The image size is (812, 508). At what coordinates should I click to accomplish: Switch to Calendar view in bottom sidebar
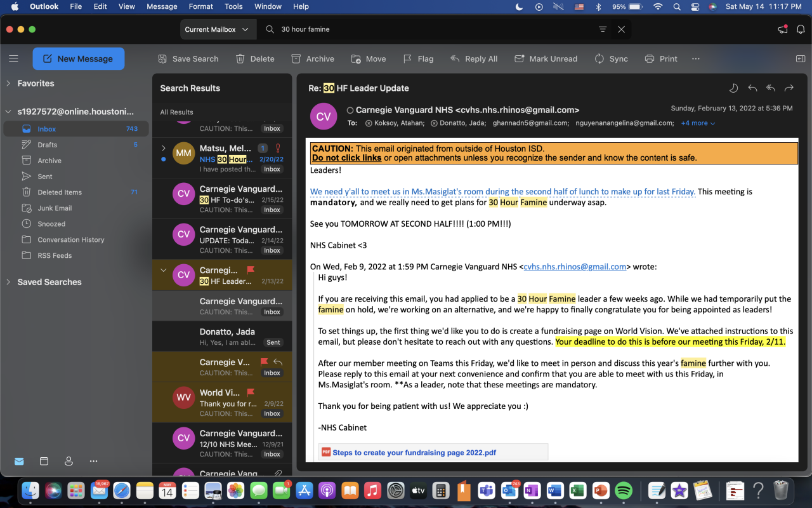coord(44,461)
